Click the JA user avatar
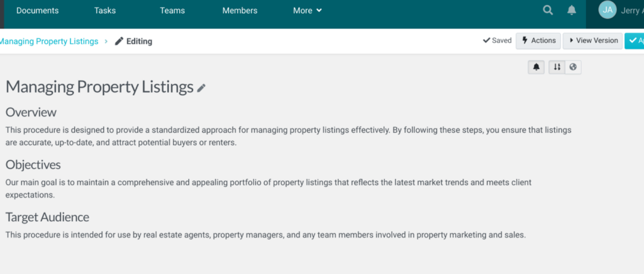 (x=608, y=10)
